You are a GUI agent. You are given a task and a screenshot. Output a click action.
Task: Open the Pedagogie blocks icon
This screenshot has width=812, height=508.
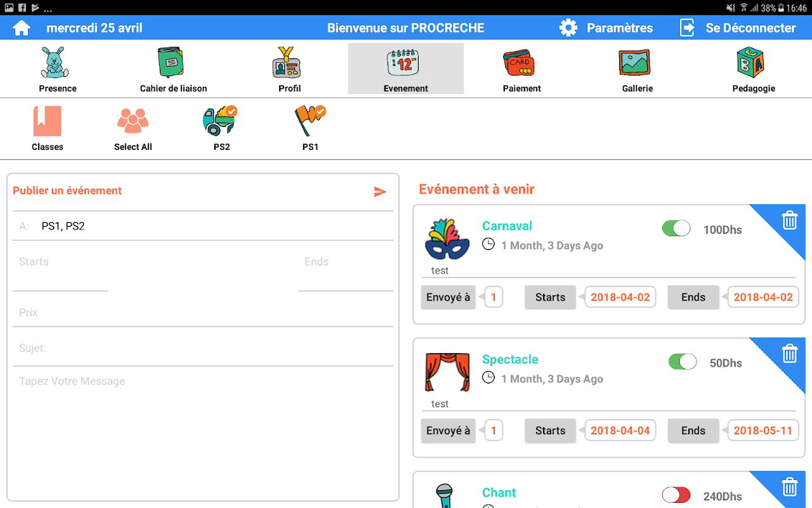(750, 62)
